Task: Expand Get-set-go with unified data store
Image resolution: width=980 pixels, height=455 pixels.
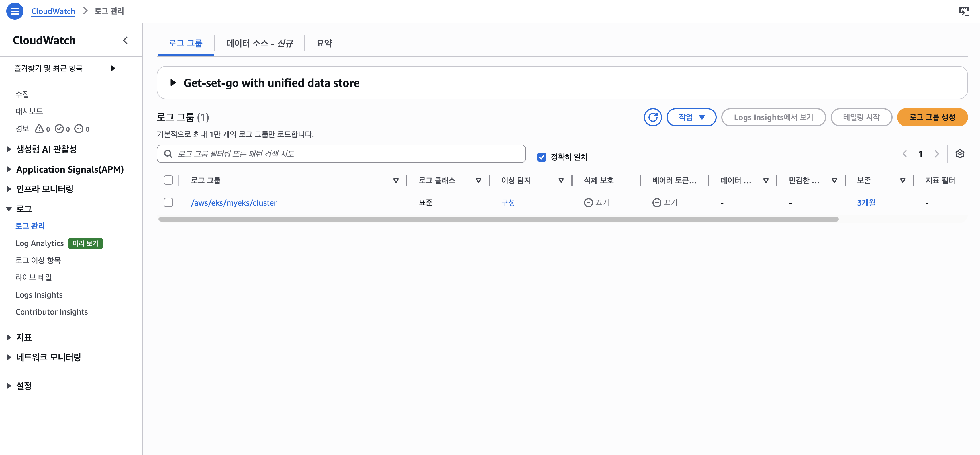Action: click(x=173, y=83)
